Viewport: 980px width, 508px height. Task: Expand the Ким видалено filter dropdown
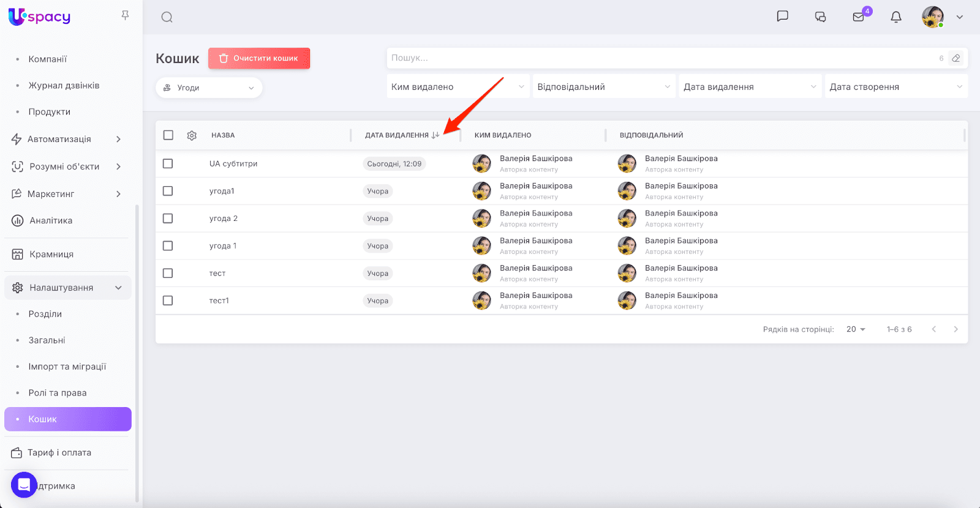(x=458, y=87)
